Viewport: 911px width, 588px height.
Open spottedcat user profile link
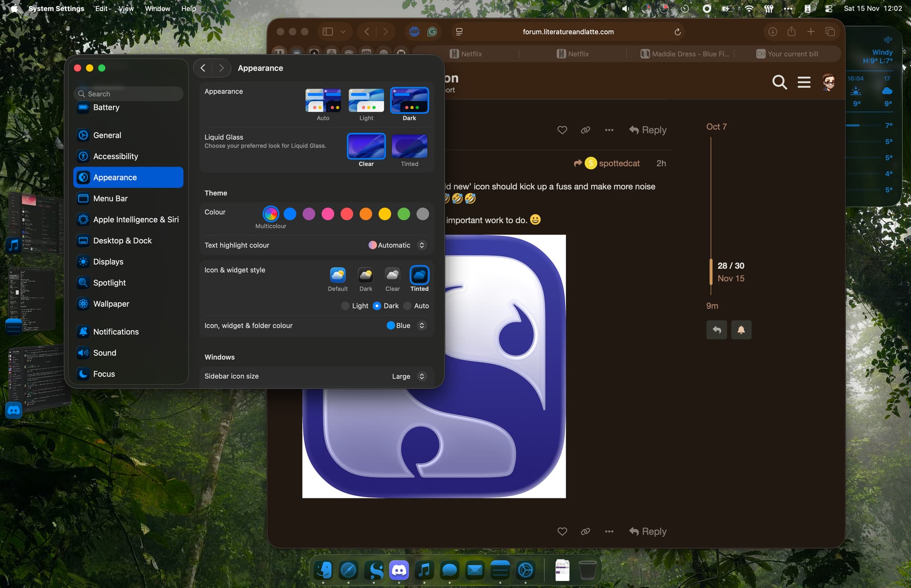click(x=619, y=163)
